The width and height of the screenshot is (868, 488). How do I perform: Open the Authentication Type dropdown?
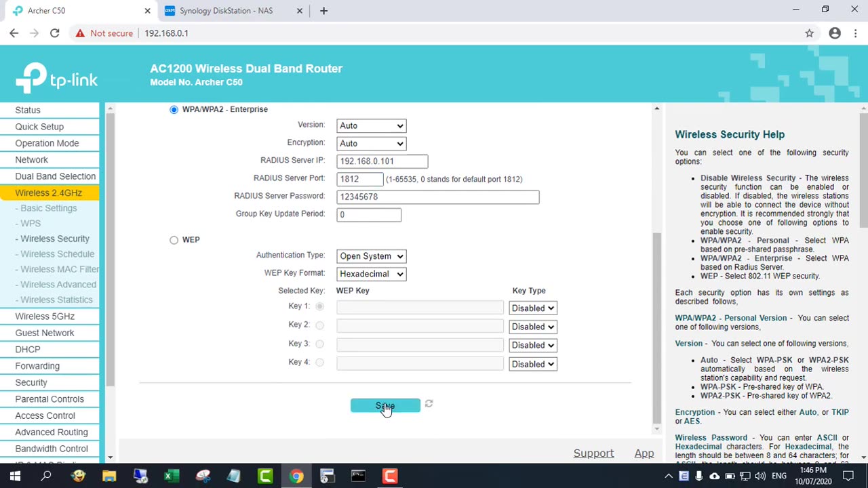pyautogui.click(x=371, y=256)
